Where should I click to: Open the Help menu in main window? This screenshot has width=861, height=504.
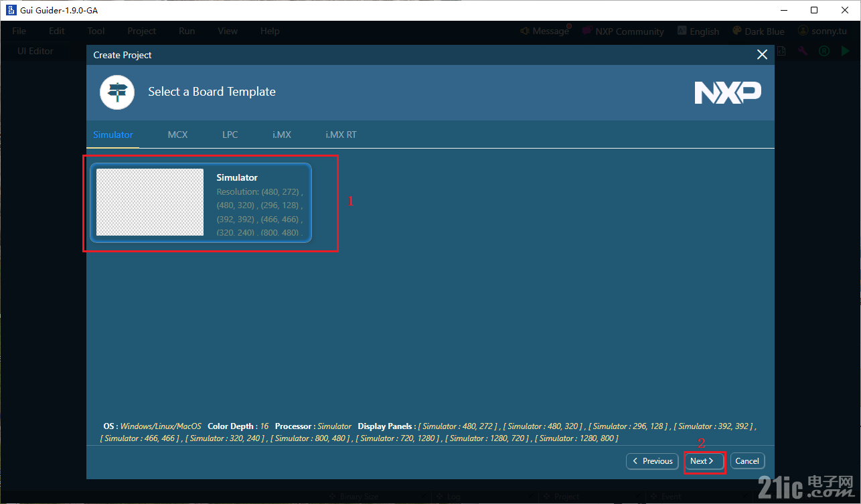click(x=270, y=31)
